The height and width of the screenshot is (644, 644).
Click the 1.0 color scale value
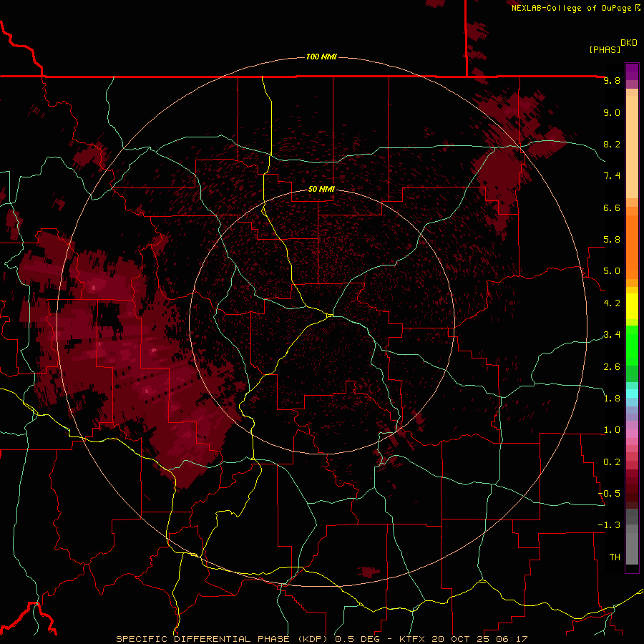click(x=612, y=430)
